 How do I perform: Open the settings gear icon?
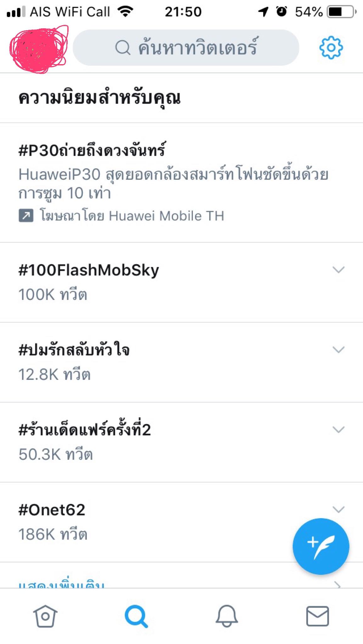click(x=331, y=47)
